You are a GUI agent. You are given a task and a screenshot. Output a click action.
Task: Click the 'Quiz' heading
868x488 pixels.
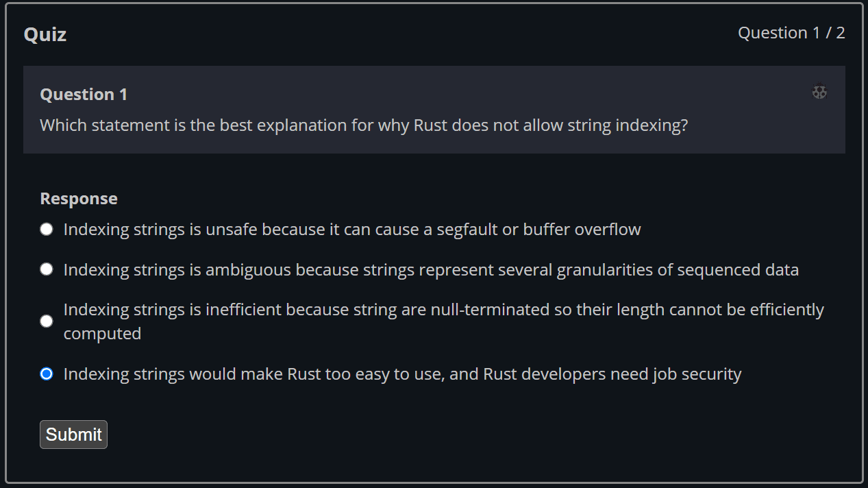[x=45, y=34]
